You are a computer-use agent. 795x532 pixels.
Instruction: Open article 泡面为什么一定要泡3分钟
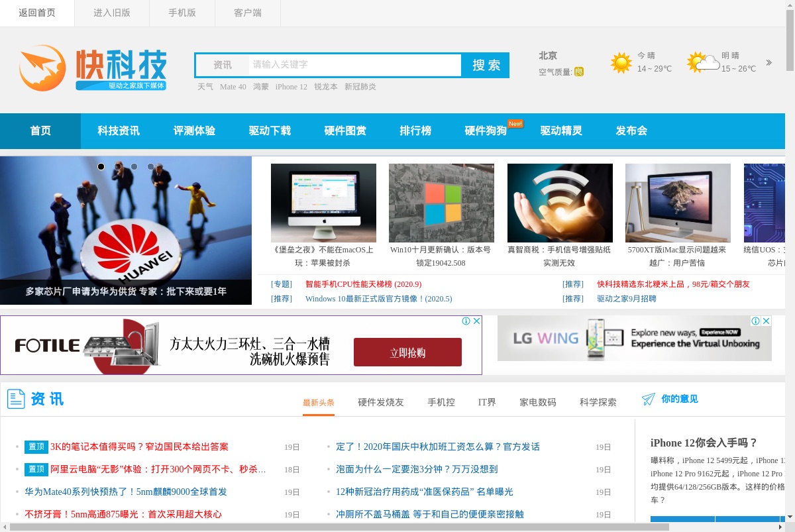pos(417,470)
